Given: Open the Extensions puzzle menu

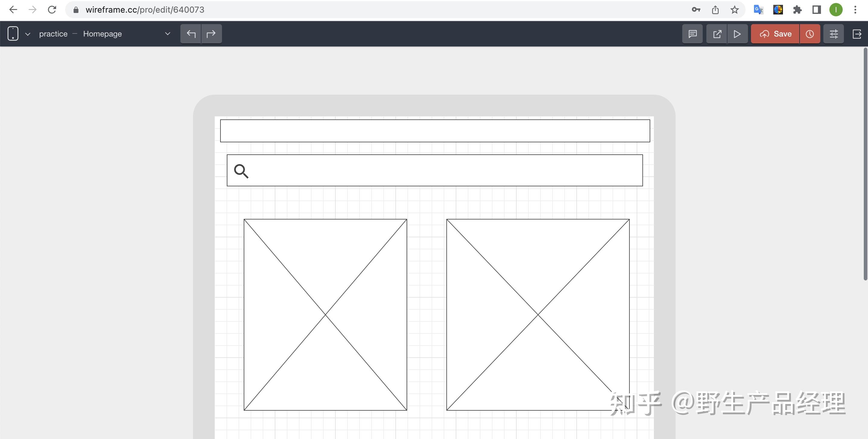Looking at the screenshot, I should pyautogui.click(x=797, y=10).
